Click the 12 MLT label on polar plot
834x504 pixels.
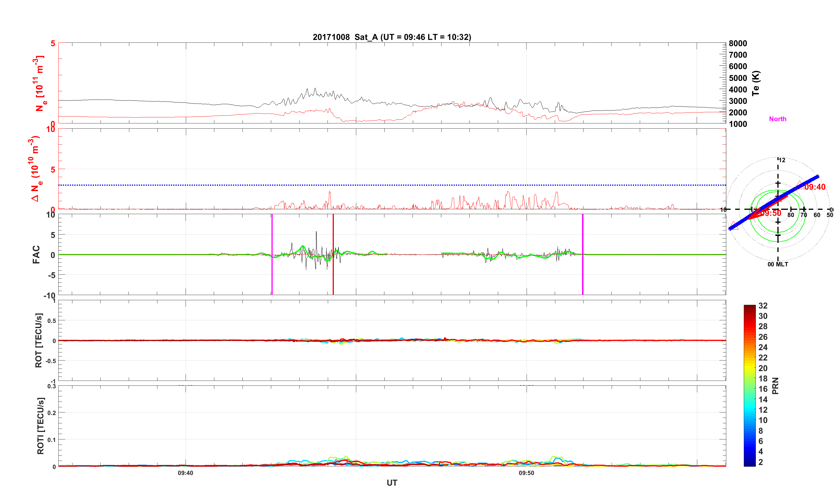[782, 160]
